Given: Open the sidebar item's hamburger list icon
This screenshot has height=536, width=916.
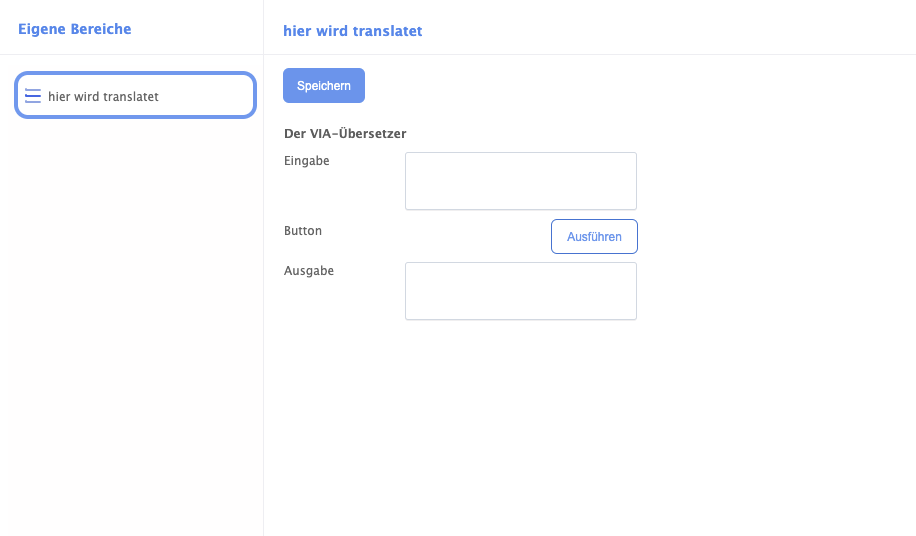Looking at the screenshot, I should pos(33,96).
